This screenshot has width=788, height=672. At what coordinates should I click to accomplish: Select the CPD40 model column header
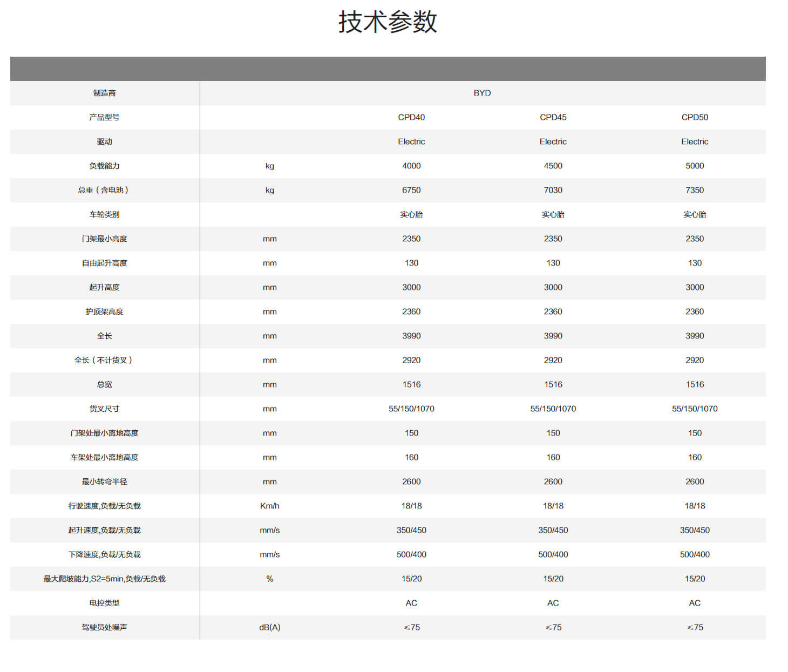(x=411, y=117)
